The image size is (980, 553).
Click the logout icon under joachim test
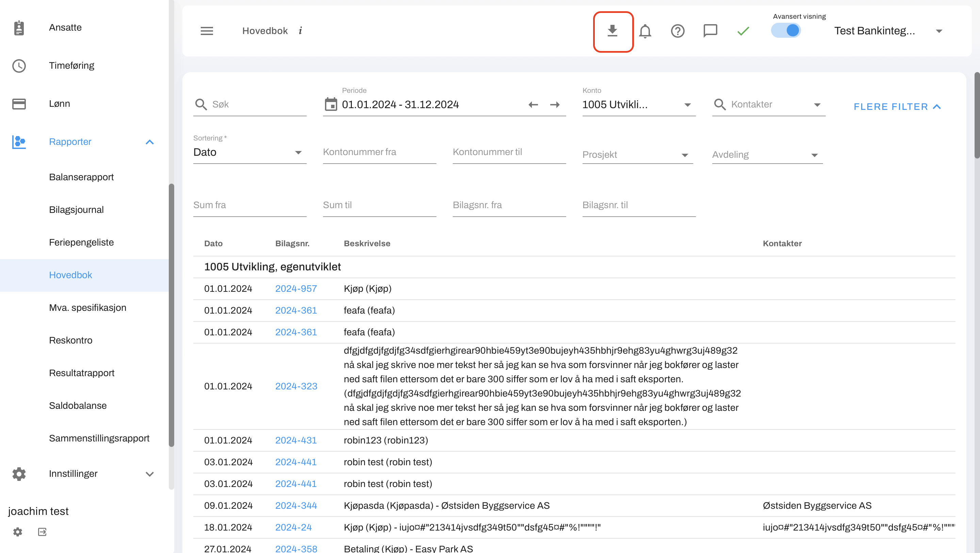click(x=42, y=532)
